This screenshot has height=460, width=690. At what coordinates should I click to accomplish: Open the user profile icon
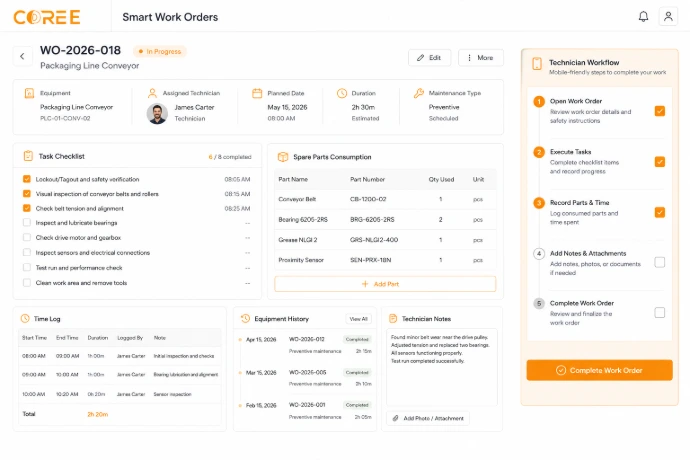668,17
